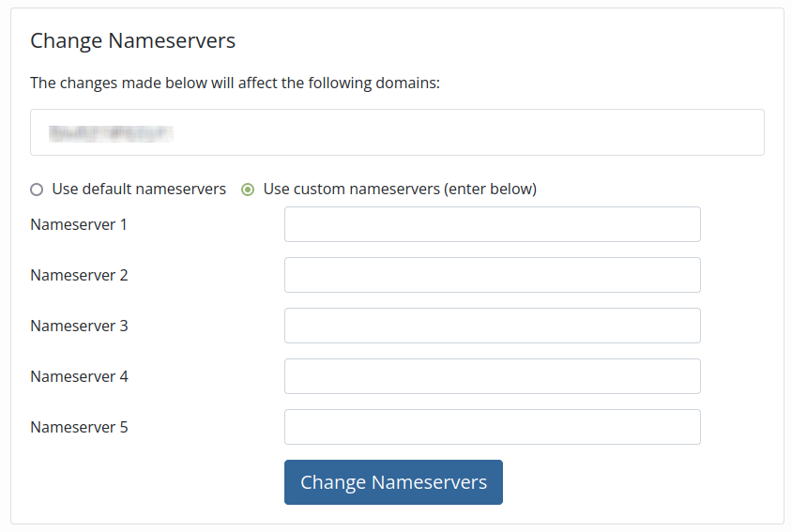Focus the Nameserver 5 text field
This screenshot has width=792, height=532.
[x=492, y=427]
